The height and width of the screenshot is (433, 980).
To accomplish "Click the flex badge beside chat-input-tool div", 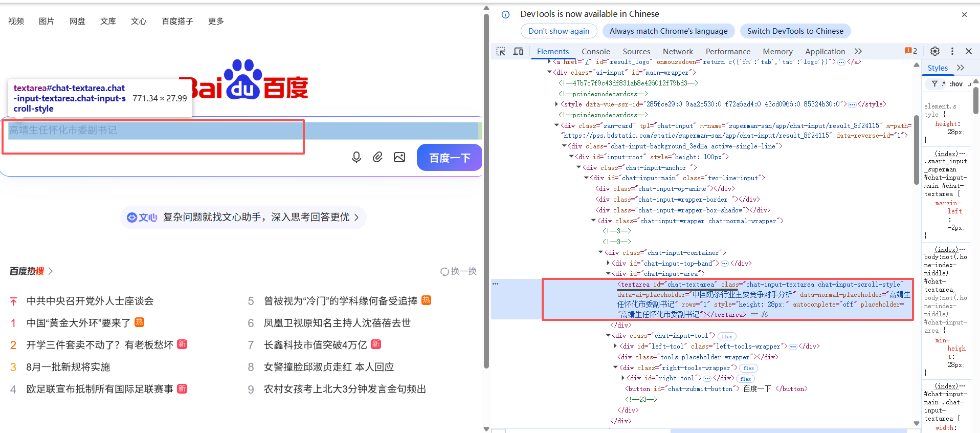I will click(727, 336).
